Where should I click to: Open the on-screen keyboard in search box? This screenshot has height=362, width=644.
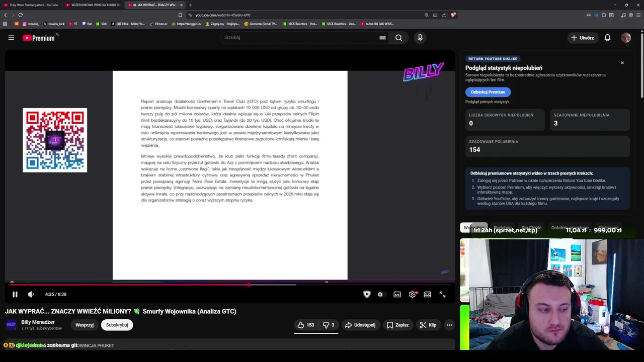click(x=382, y=38)
